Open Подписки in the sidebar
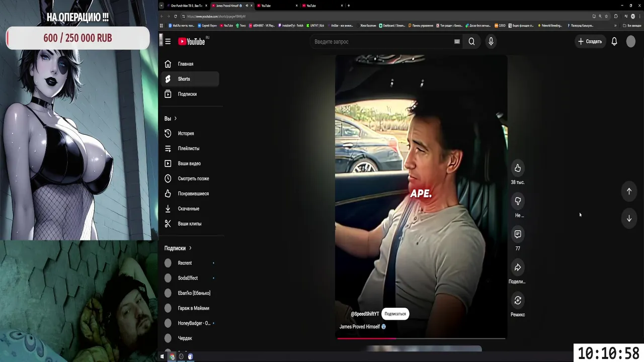Image resolution: width=644 pixels, height=362 pixels. point(190,94)
